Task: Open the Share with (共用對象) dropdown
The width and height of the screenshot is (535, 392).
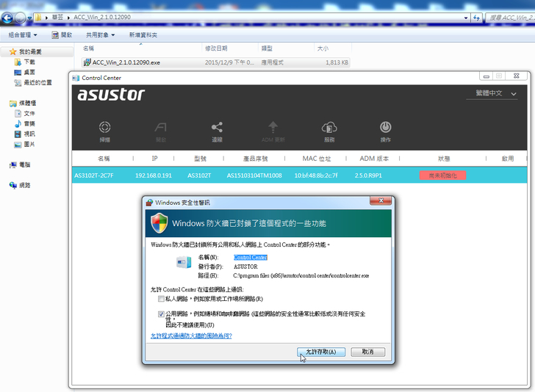Action: 100,35
